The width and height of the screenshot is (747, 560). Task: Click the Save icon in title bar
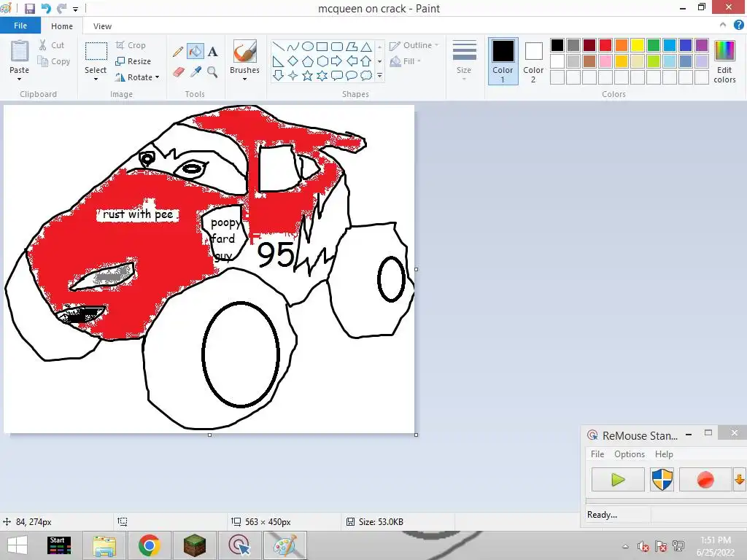point(29,9)
